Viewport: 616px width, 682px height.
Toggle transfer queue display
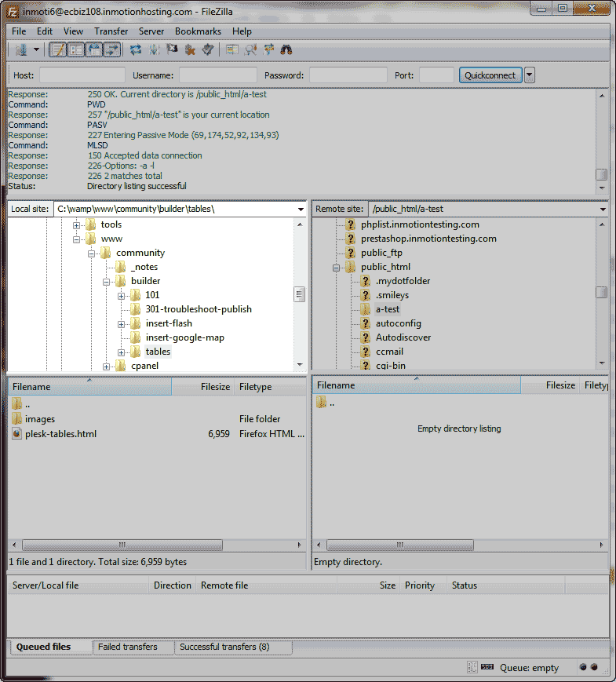point(111,49)
